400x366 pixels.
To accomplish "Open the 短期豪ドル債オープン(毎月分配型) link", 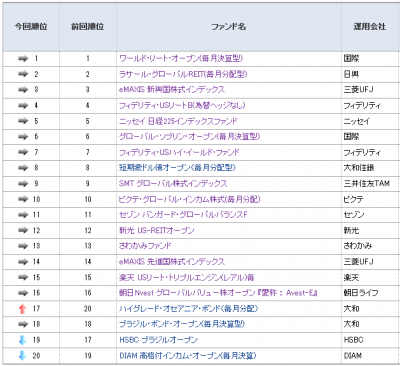I will (x=177, y=168).
